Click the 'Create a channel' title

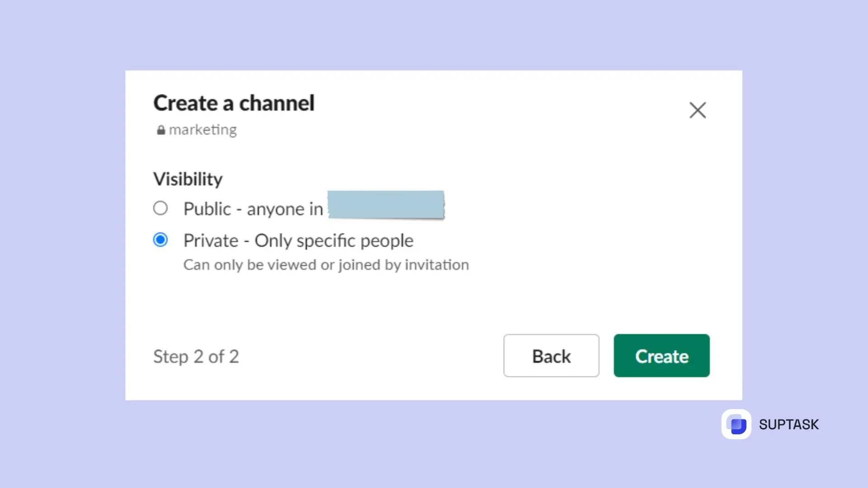234,103
